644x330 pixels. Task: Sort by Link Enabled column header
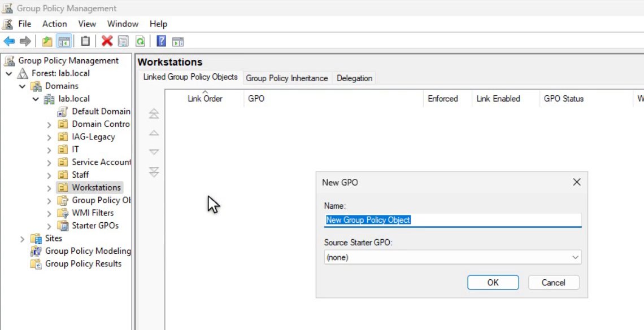coord(506,98)
